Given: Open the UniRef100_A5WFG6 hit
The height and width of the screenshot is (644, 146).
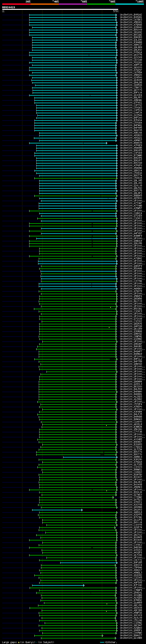Looking at the screenshot, I should [131, 613].
